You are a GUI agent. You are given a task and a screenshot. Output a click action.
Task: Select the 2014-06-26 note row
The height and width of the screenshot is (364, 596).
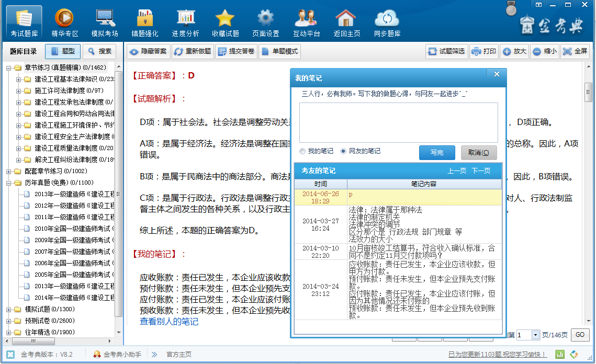pyautogui.click(x=398, y=198)
